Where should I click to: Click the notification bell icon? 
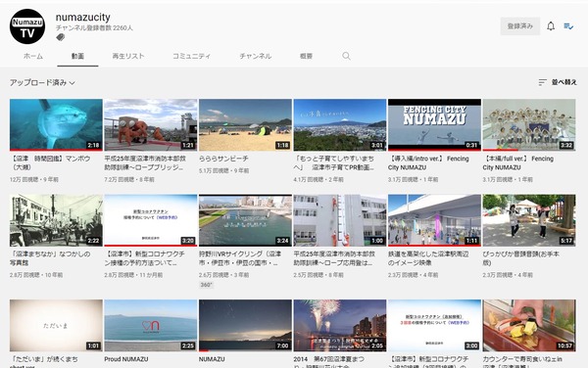(551, 26)
